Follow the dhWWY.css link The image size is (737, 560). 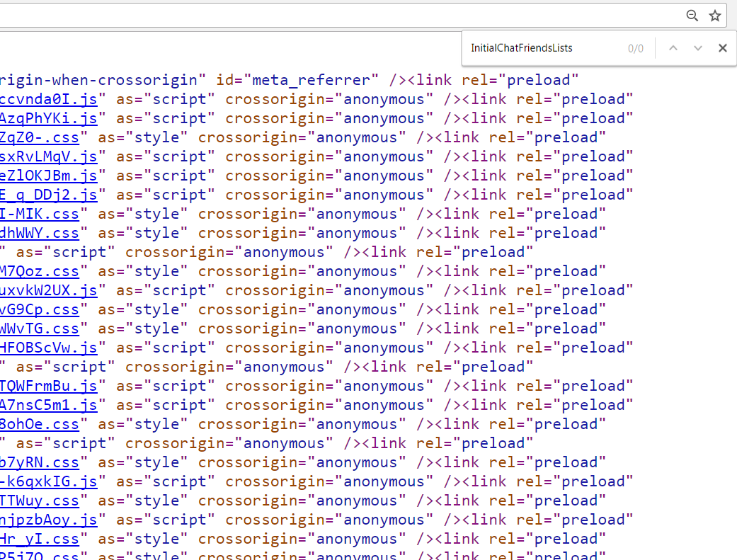pos(39,233)
